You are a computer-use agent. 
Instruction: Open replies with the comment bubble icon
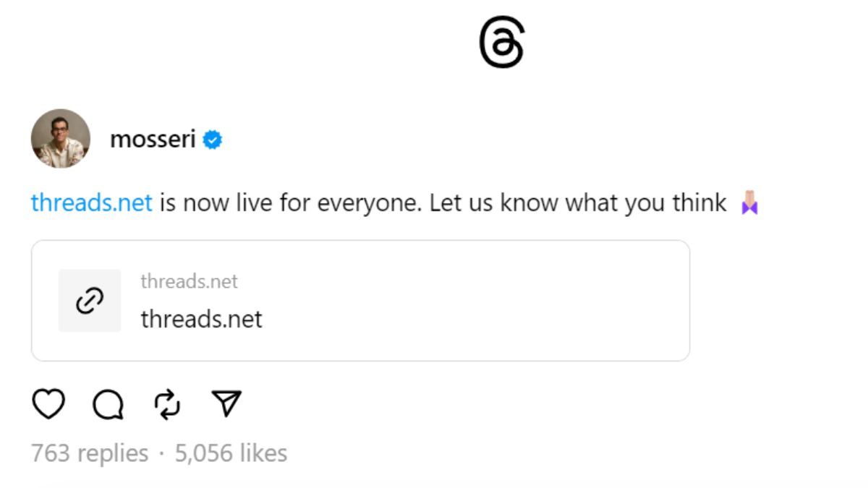point(108,405)
